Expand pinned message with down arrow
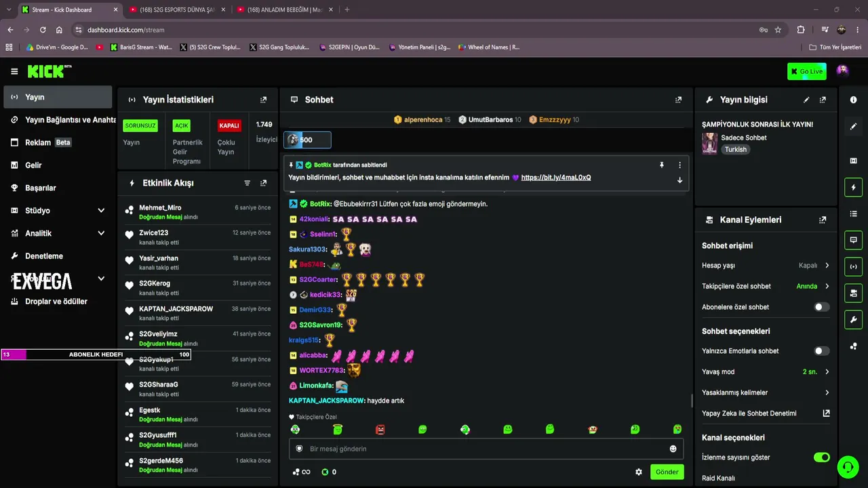The height and width of the screenshot is (488, 868). [x=679, y=180]
